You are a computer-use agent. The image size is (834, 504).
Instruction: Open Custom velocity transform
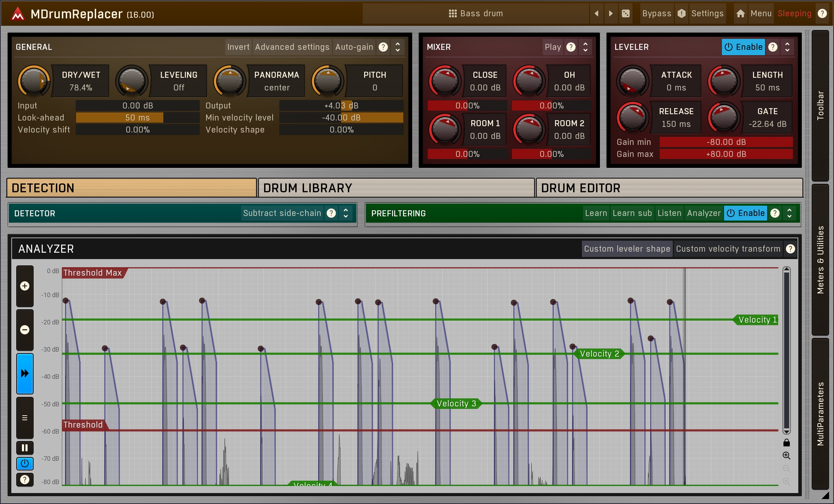point(728,249)
